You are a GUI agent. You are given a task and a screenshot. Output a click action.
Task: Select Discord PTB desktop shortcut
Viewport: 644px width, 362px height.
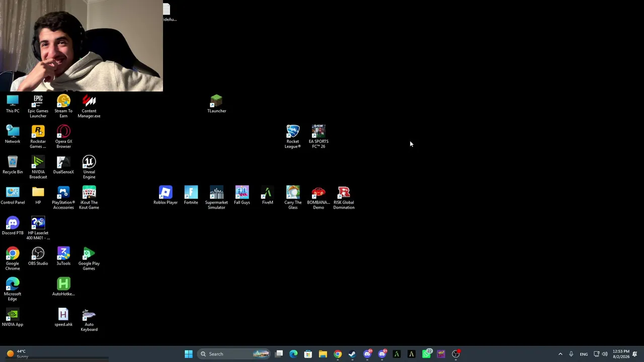coord(13,226)
